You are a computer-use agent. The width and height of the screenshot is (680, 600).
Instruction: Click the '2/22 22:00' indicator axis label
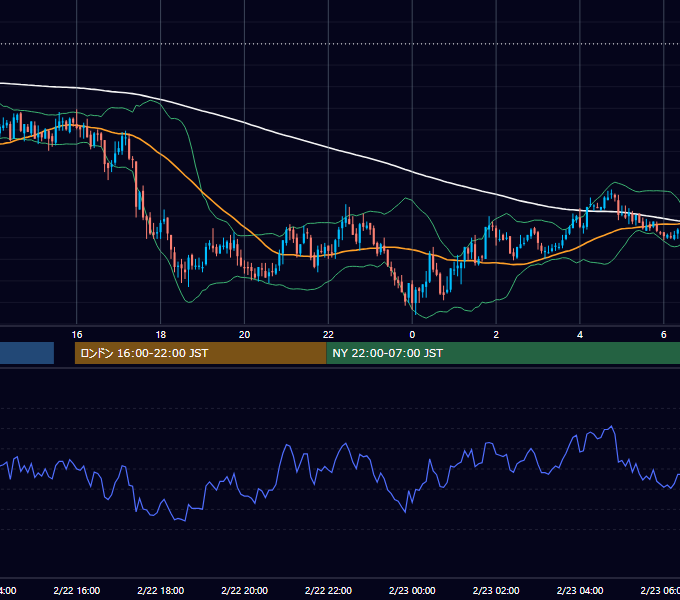click(x=328, y=590)
